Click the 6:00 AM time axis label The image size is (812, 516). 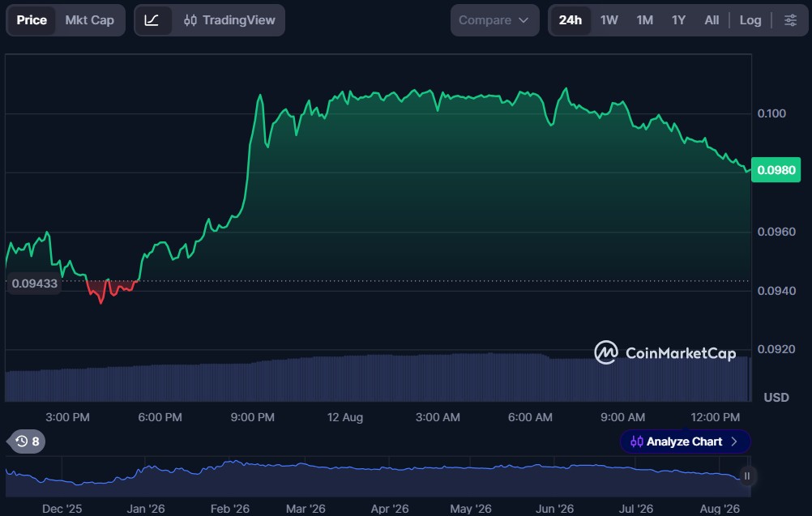click(530, 417)
